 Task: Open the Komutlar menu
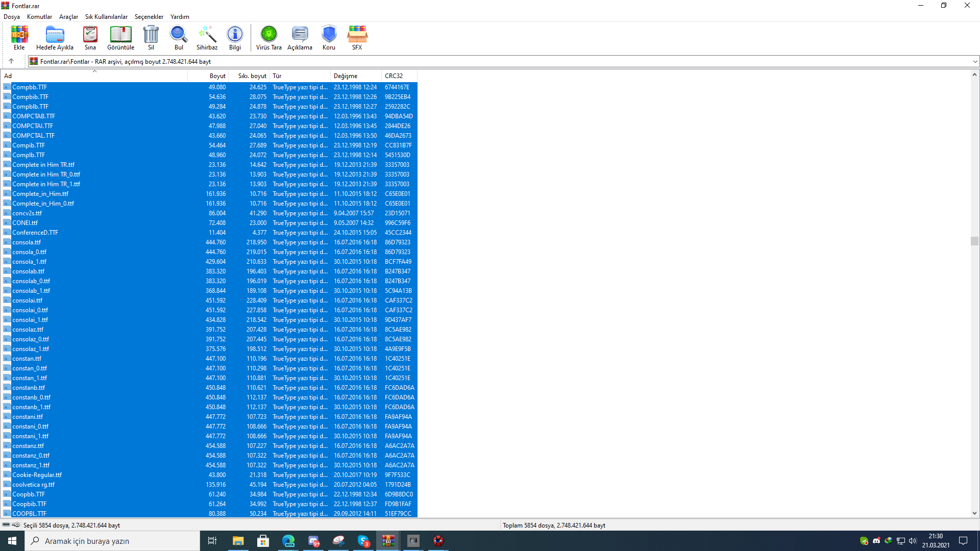tap(39, 17)
